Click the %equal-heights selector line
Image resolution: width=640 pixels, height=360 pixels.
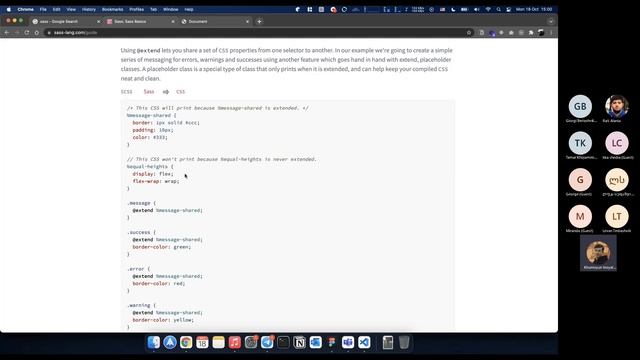(x=150, y=167)
